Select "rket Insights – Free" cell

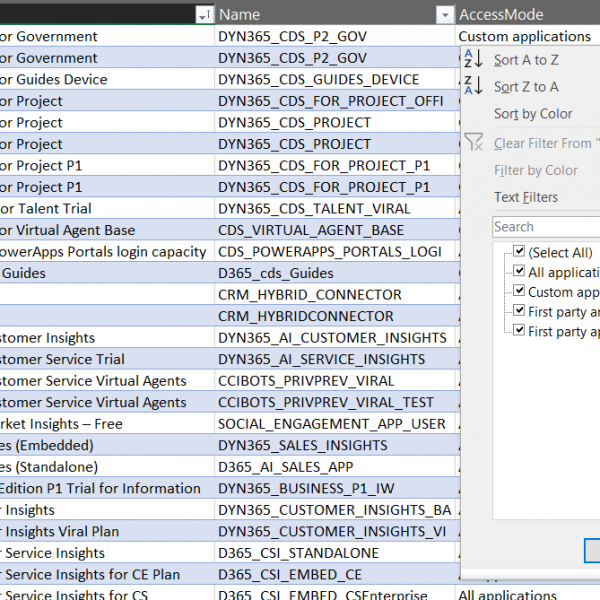pyautogui.click(x=107, y=424)
